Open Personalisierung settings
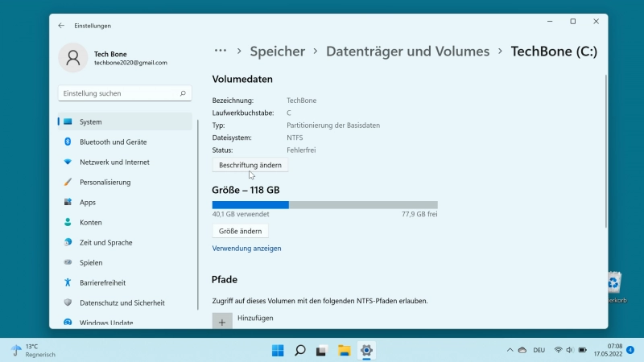The height and width of the screenshot is (362, 644). (x=125, y=183)
